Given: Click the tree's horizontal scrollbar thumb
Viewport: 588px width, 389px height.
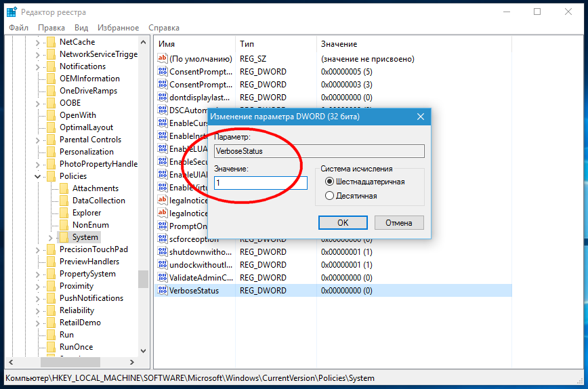Looking at the screenshot, I should [x=70, y=362].
